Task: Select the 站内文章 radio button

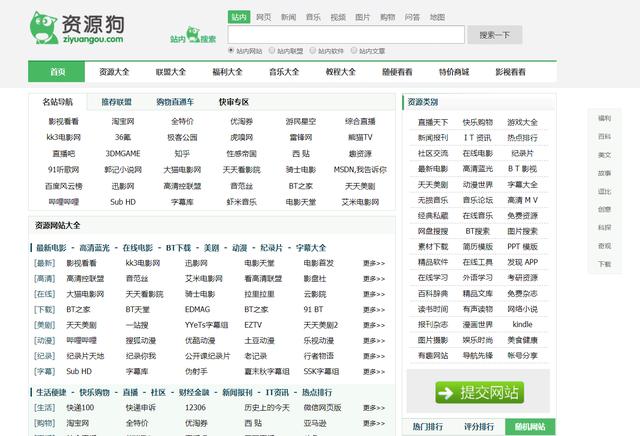Action: [x=354, y=50]
